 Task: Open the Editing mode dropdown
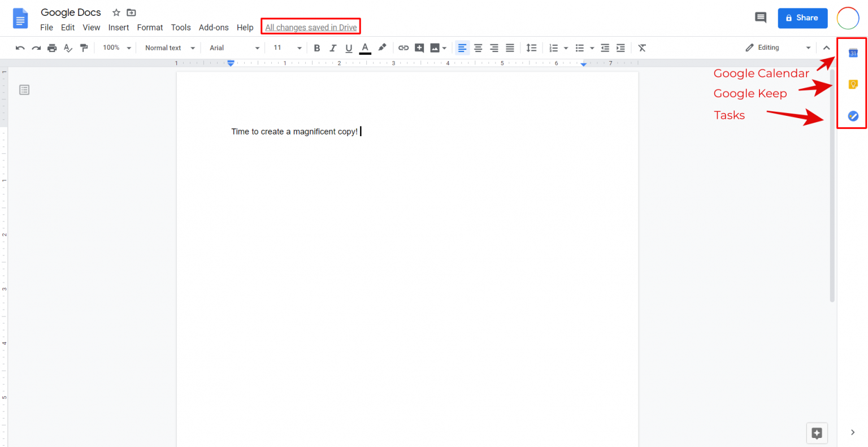(778, 48)
